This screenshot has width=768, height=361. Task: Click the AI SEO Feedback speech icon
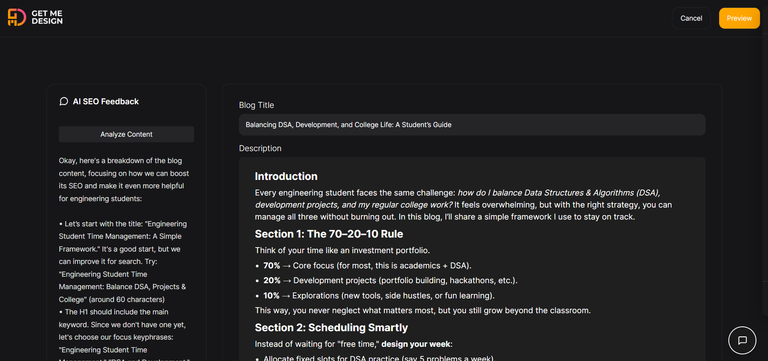click(64, 101)
